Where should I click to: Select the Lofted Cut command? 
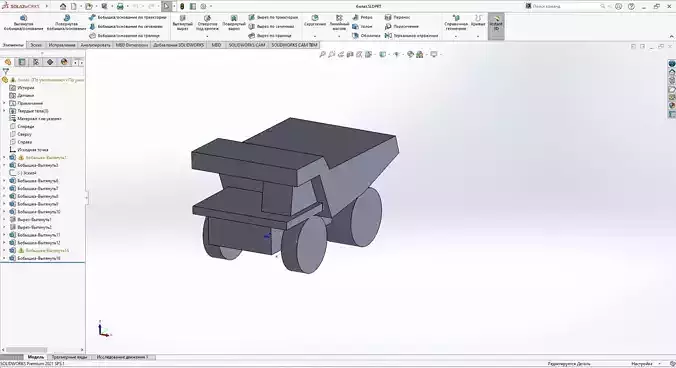[x=272, y=26]
